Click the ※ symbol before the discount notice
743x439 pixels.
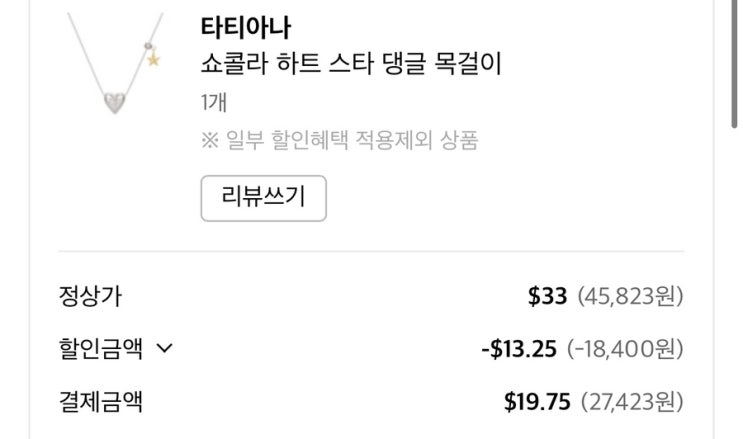[209, 140]
